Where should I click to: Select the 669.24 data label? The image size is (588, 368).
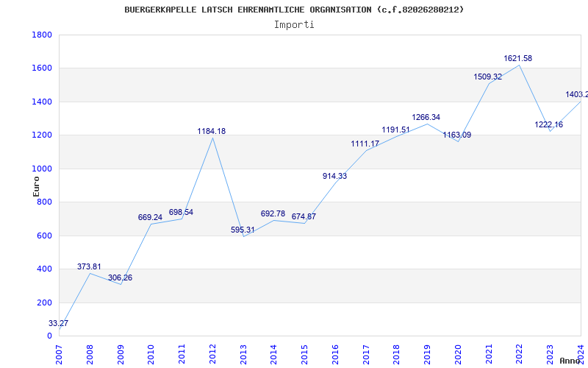[x=150, y=217]
